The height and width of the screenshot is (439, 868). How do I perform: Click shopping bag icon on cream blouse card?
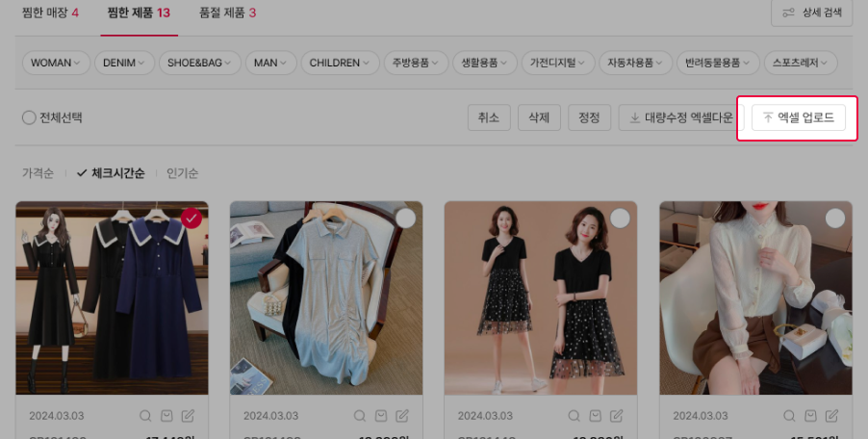[x=810, y=416]
